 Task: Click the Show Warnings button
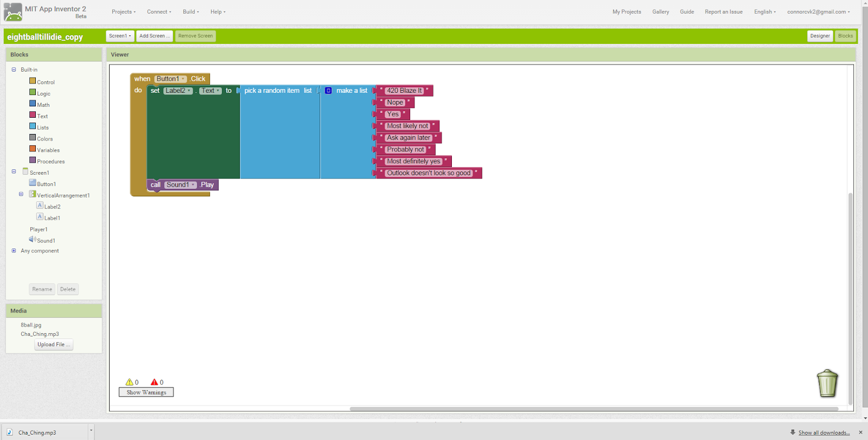[146, 392]
